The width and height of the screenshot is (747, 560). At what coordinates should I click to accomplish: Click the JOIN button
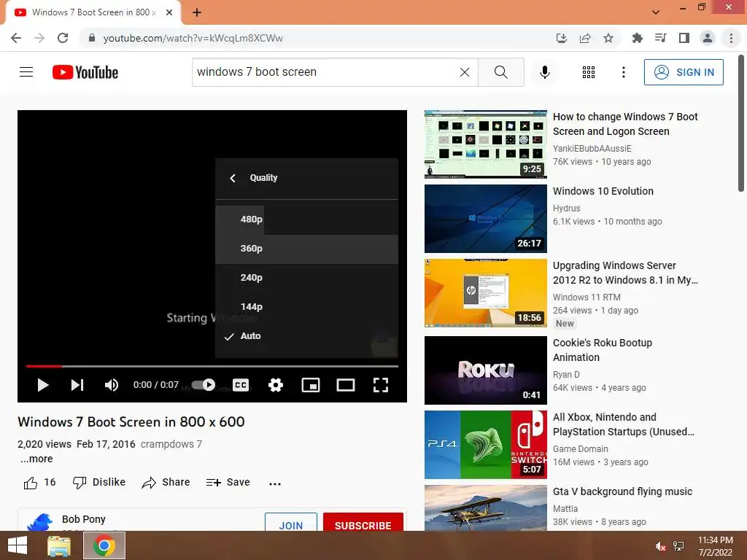[290, 523]
